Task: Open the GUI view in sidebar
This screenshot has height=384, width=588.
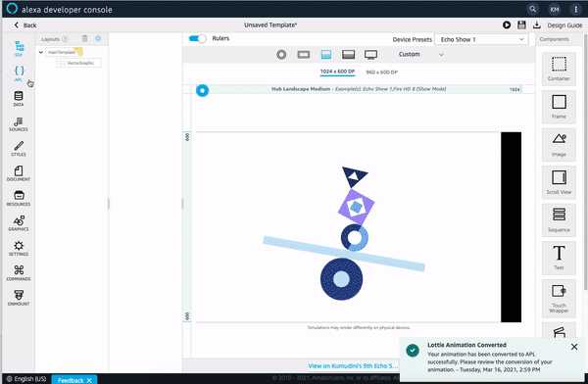Action: (19, 49)
